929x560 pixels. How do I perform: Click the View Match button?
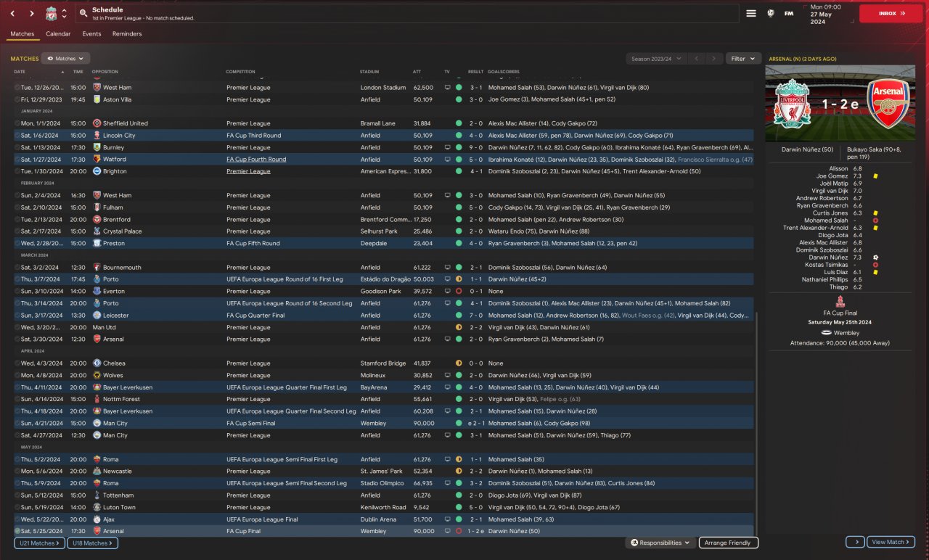tap(891, 542)
